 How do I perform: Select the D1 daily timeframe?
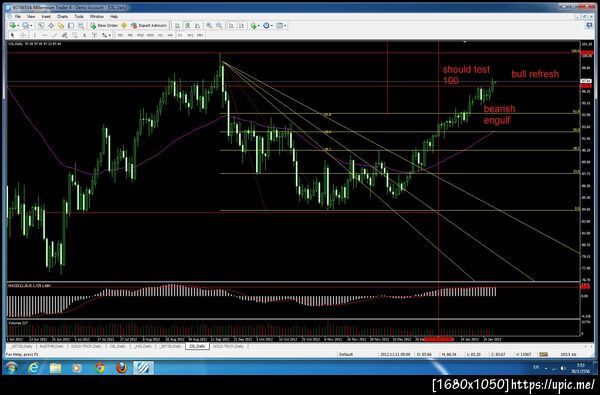[x=180, y=35]
